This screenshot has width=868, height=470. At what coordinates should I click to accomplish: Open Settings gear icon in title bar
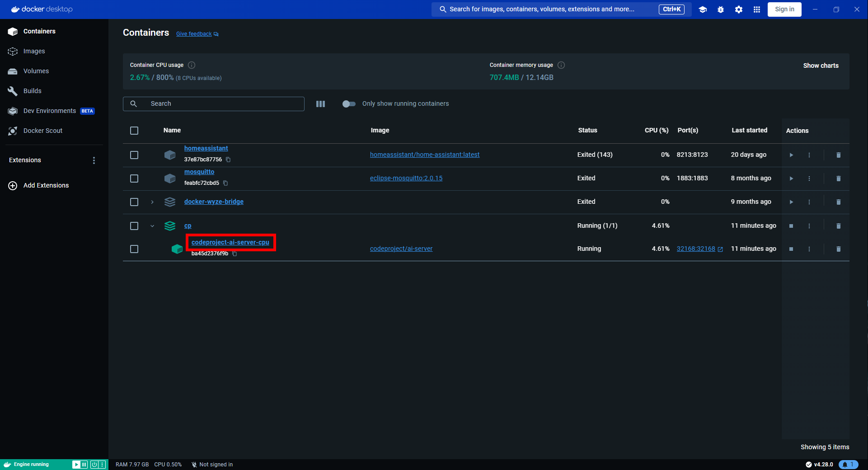click(739, 9)
